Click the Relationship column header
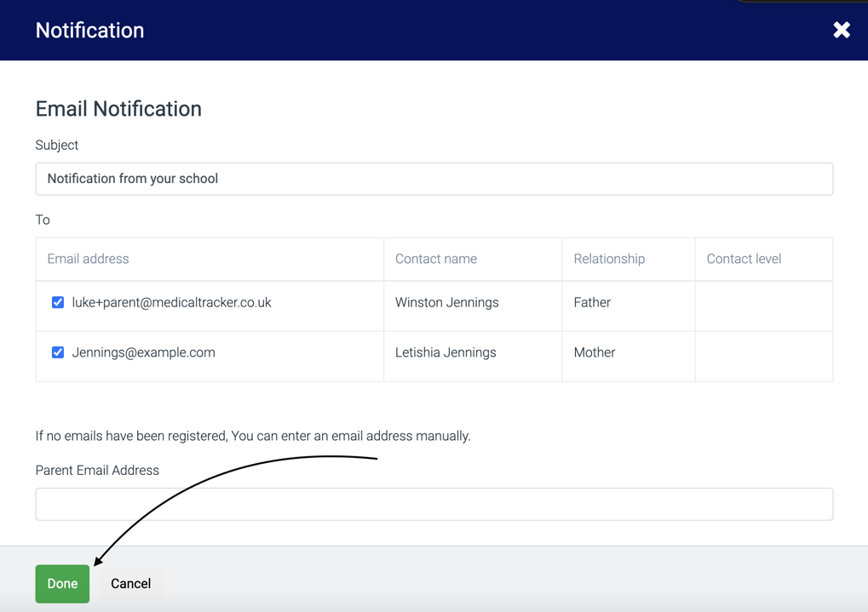This screenshot has width=868, height=612. (608, 259)
